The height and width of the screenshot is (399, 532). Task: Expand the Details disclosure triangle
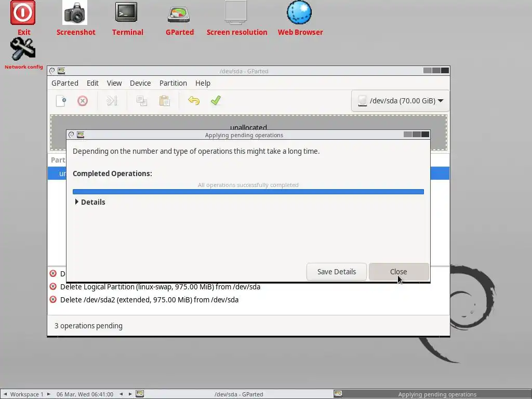(77, 202)
